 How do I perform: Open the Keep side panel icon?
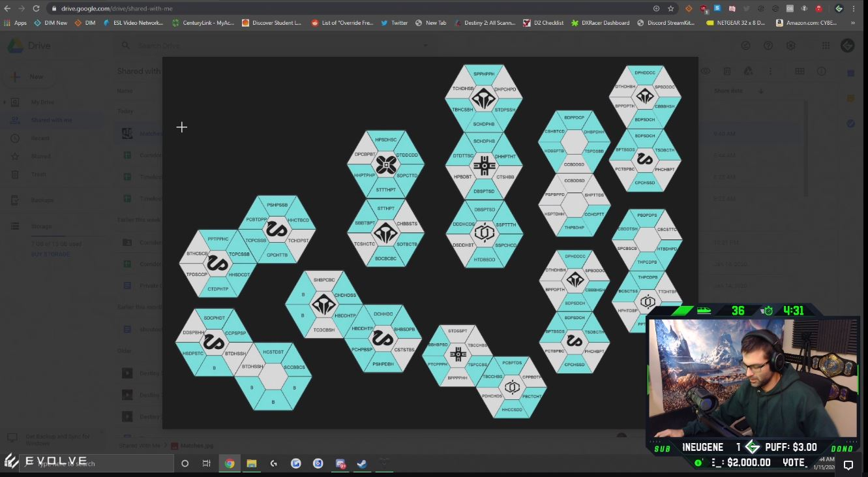tap(850, 99)
